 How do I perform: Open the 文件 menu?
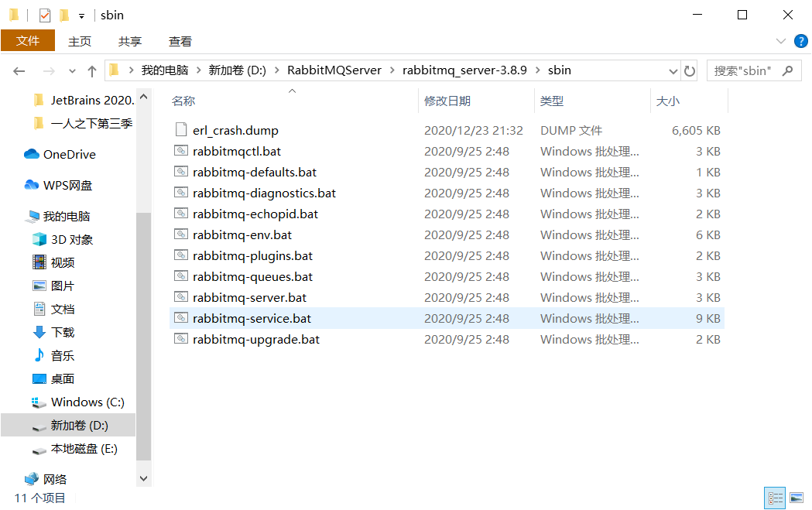coord(28,41)
